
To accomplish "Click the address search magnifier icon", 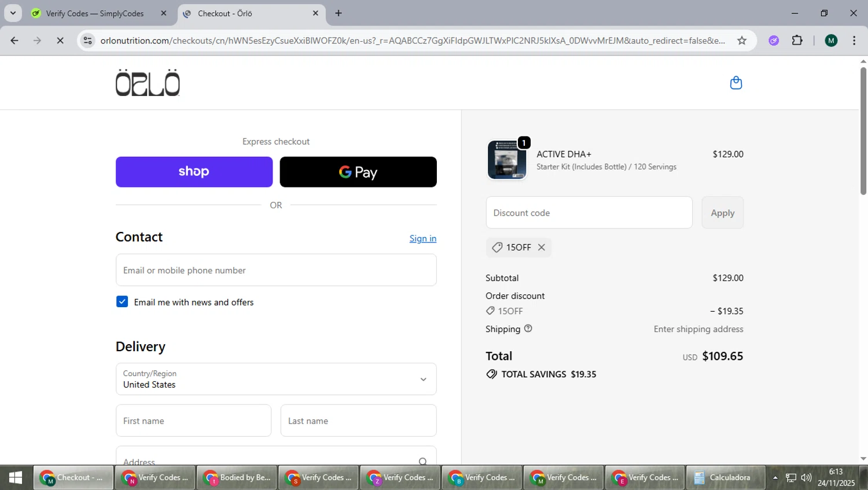I will (x=422, y=461).
